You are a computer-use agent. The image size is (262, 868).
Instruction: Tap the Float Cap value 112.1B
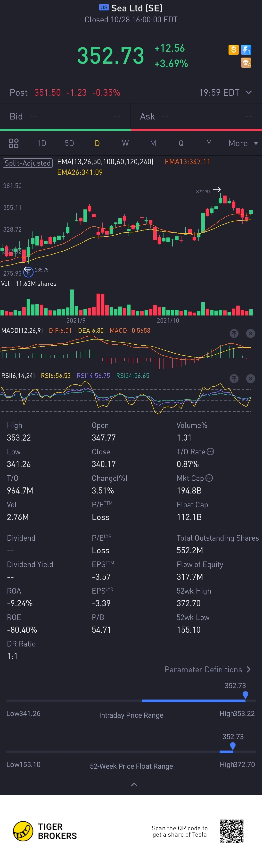189,517
